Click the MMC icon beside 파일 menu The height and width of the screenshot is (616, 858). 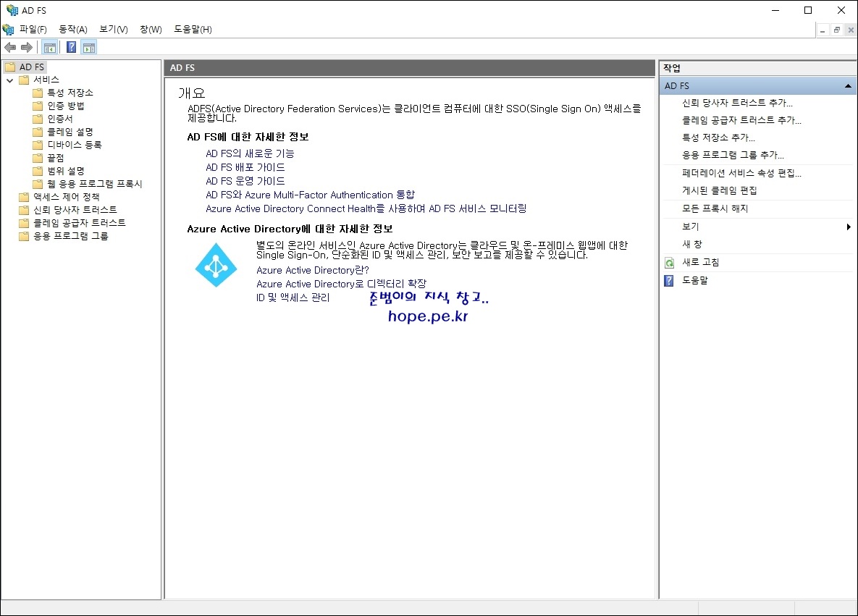coord(8,30)
